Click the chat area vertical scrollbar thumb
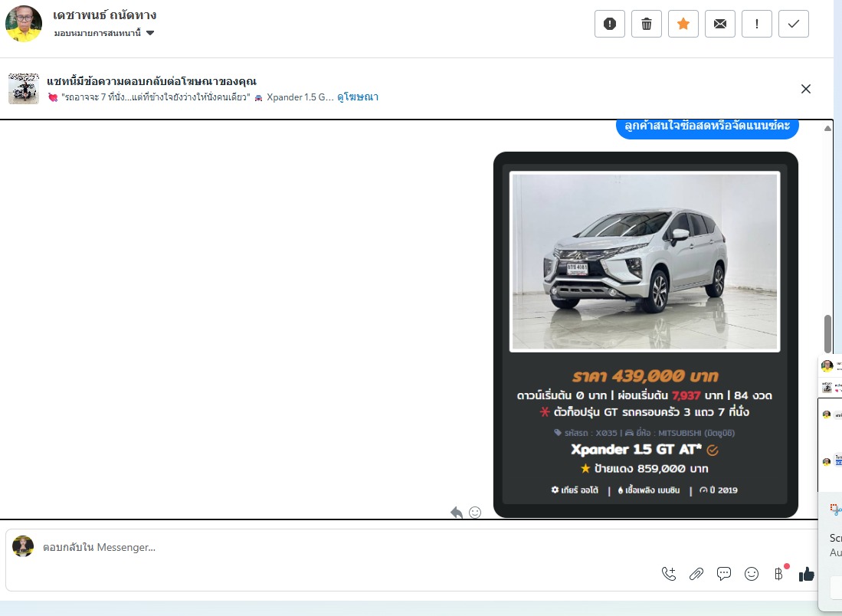The width and height of the screenshot is (842, 616). (x=827, y=334)
